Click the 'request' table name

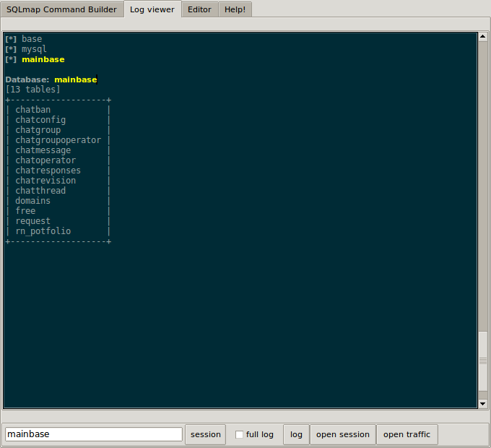(x=33, y=221)
